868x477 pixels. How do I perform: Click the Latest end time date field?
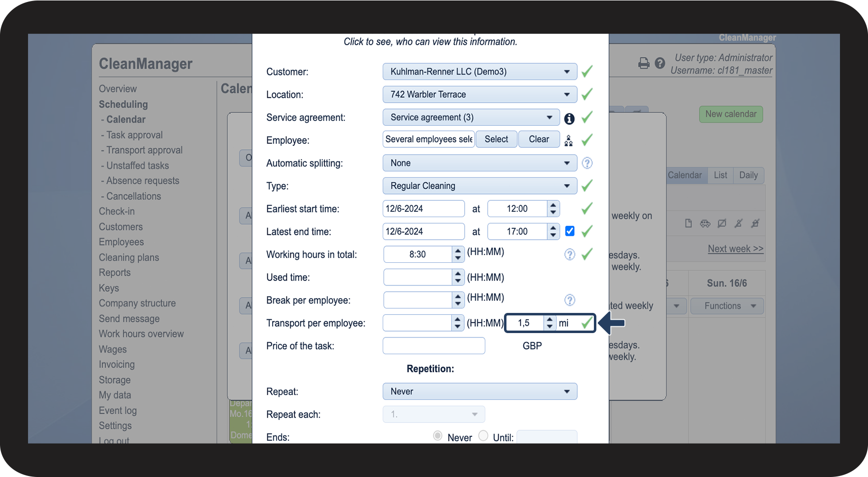[x=423, y=231]
